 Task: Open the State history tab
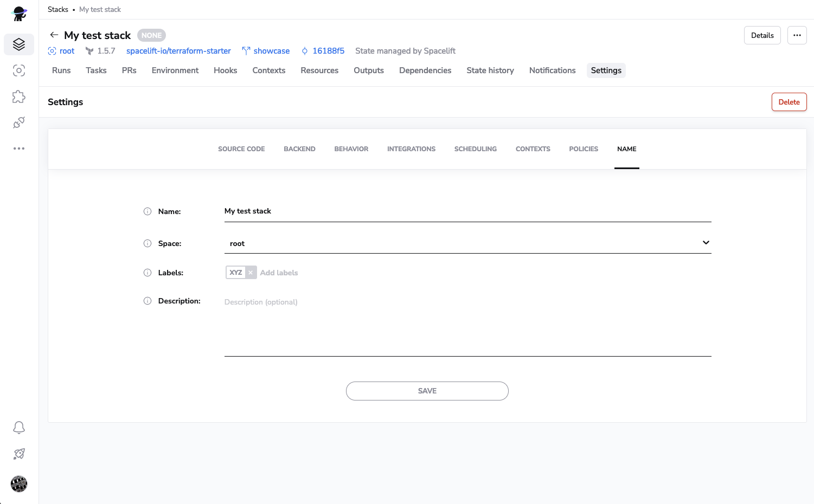click(490, 70)
